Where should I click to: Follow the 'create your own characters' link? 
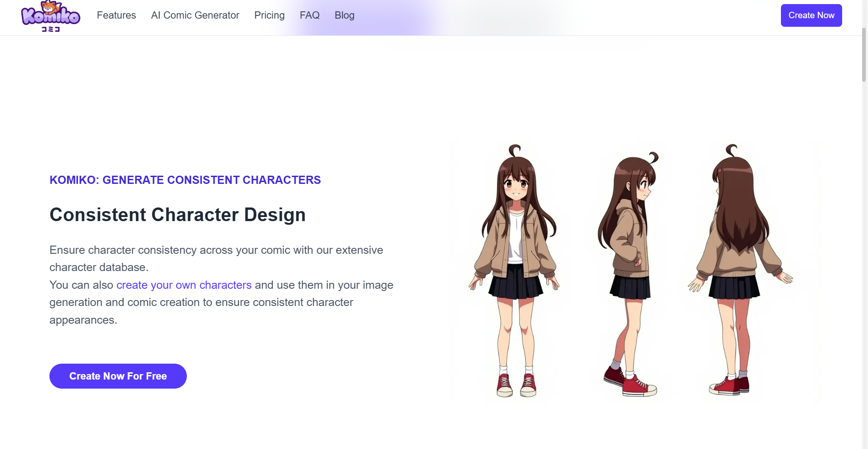[184, 285]
